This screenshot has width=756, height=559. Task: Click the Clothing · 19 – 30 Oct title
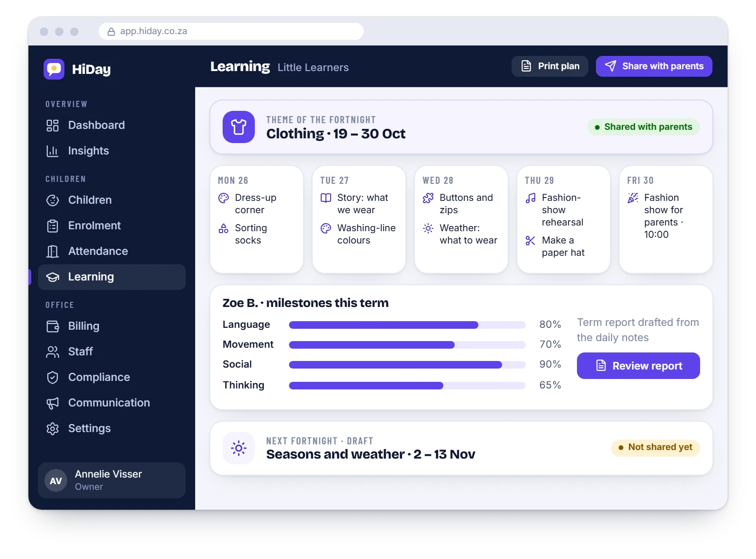pyautogui.click(x=336, y=134)
